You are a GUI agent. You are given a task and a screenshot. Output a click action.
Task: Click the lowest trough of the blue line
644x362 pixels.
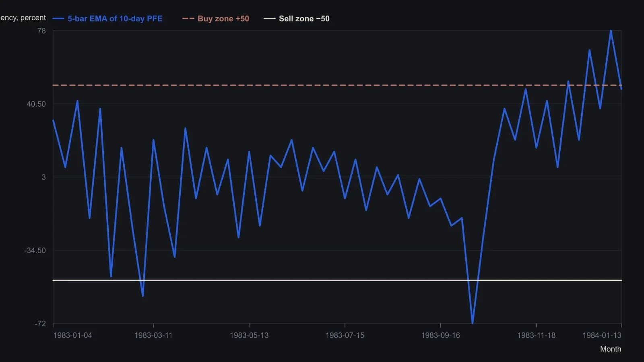click(x=473, y=323)
